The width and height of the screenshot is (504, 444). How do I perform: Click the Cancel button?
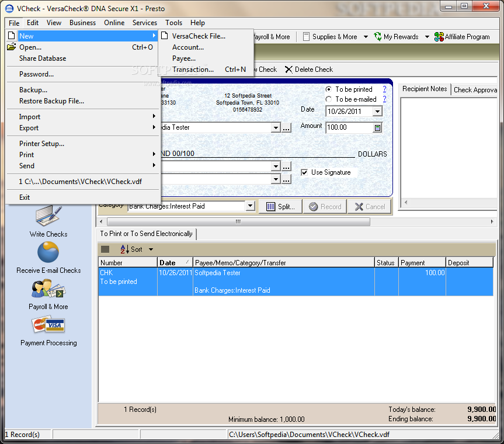click(370, 207)
